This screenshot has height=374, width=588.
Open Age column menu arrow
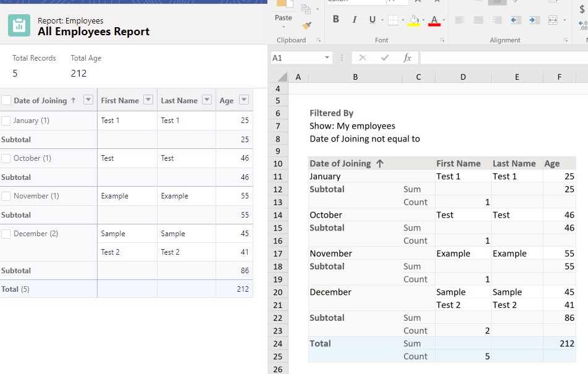(244, 100)
